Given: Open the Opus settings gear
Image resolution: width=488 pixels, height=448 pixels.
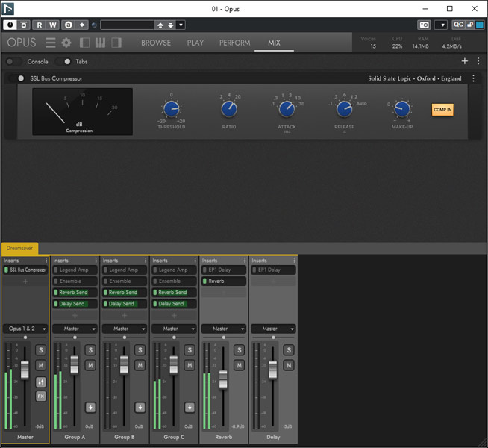Looking at the screenshot, I should [66, 43].
